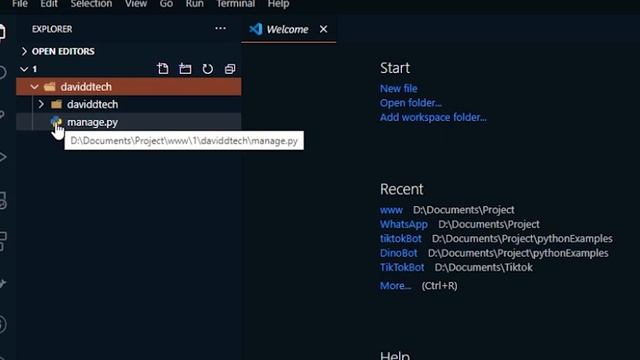Open the Go menu
The width and height of the screenshot is (640, 360).
click(166, 4)
